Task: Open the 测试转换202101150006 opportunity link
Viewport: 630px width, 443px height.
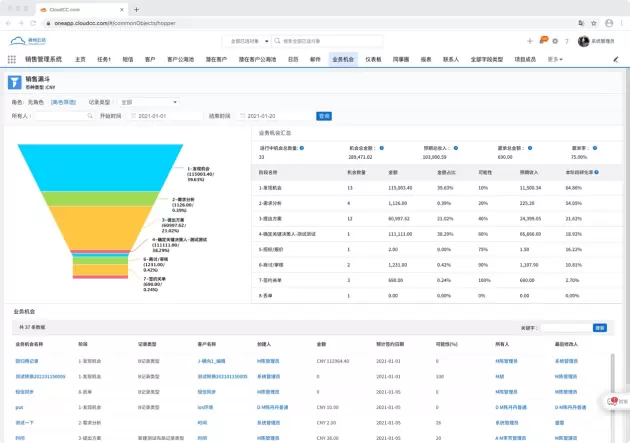Action: coord(40,375)
